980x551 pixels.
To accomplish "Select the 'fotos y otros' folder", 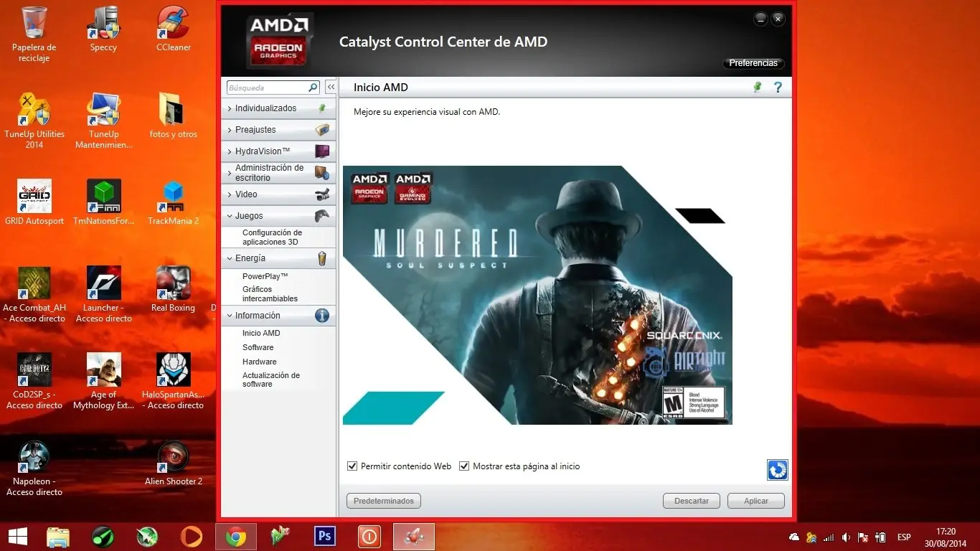I will (174, 116).
